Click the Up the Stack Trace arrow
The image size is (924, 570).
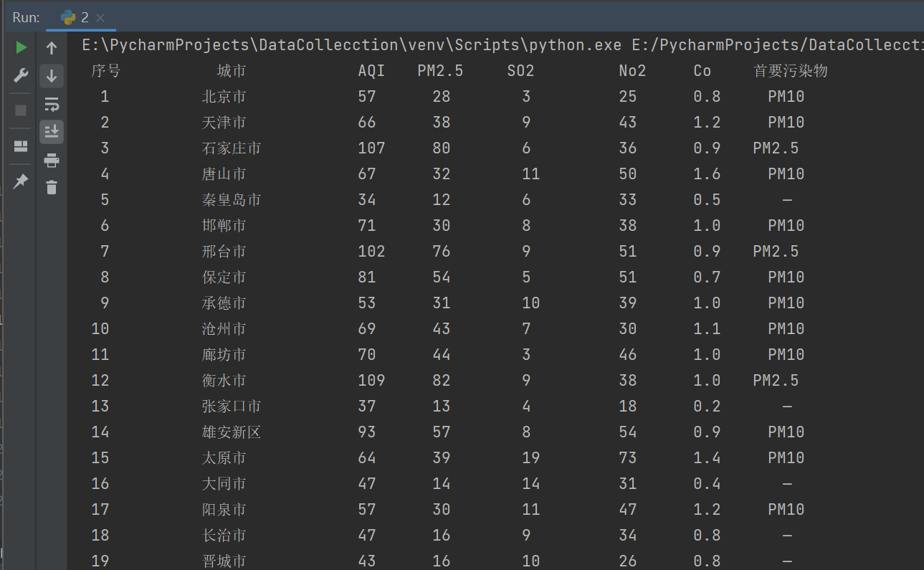(x=52, y=48)
